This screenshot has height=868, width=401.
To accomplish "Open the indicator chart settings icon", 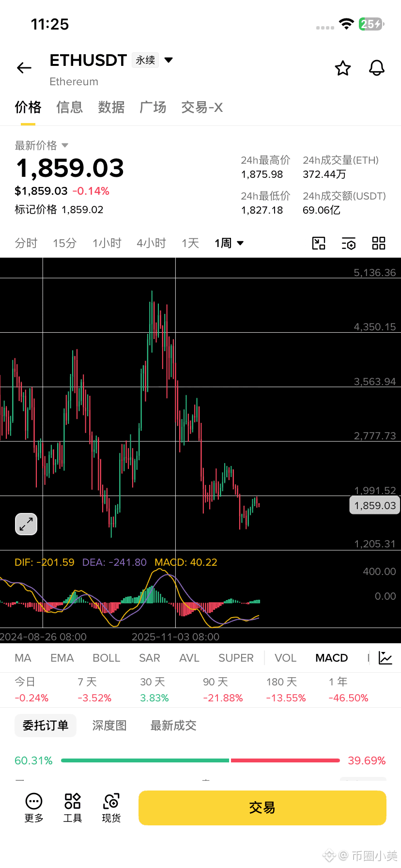I will coord(386,658).
